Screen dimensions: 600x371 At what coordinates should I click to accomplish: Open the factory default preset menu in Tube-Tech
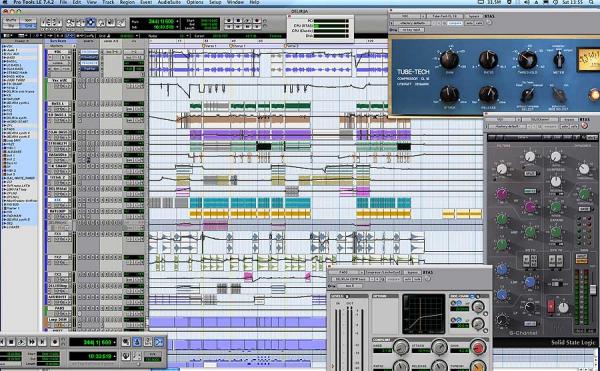coord(412,23)
